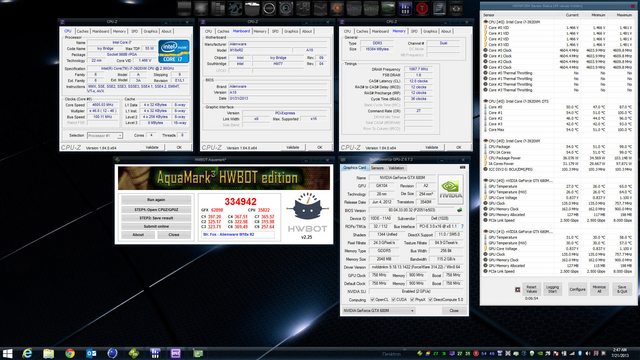Viewport: 640px width, 360px height.
Task: Click the NVIDIA logo in GPU-Z
Action: pyautogui.click(x=451, y=189)
